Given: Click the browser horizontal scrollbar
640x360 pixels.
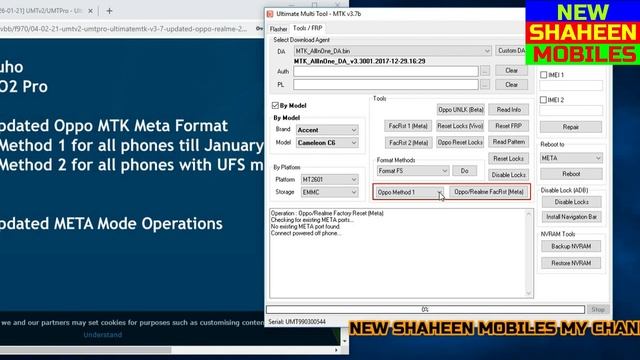Looking at the screenshot, I should click(x=86, y=350).
